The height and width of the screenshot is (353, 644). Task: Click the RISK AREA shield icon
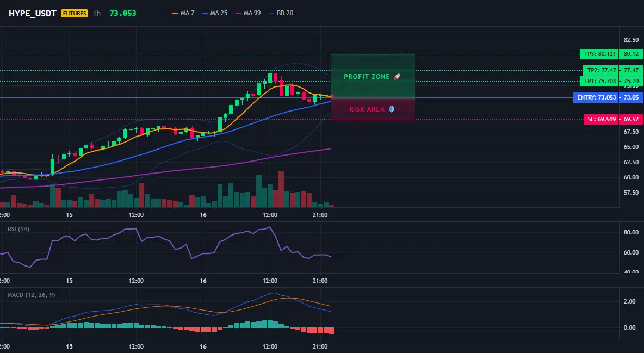click(x=392, y=109)
